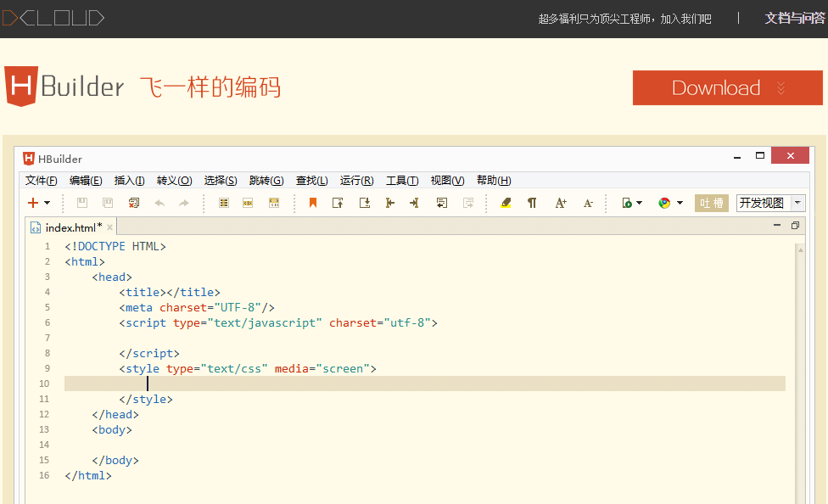Image resolution: width=828 pixels, height=504 pixels.
Task: Click the highlighted empty line 10
Action: (x=424, y=384)
